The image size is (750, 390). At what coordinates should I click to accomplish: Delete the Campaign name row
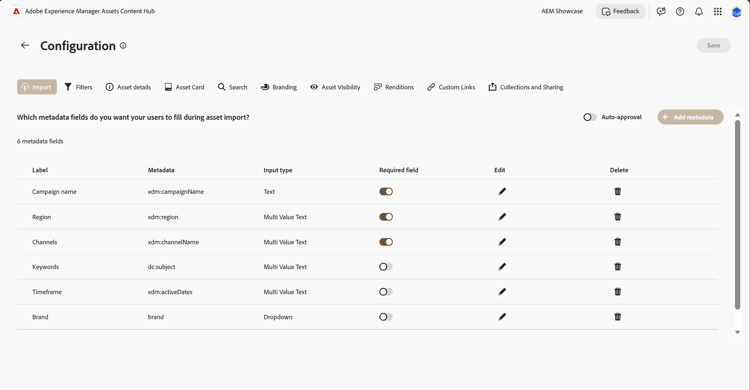(x=618, y=191)
